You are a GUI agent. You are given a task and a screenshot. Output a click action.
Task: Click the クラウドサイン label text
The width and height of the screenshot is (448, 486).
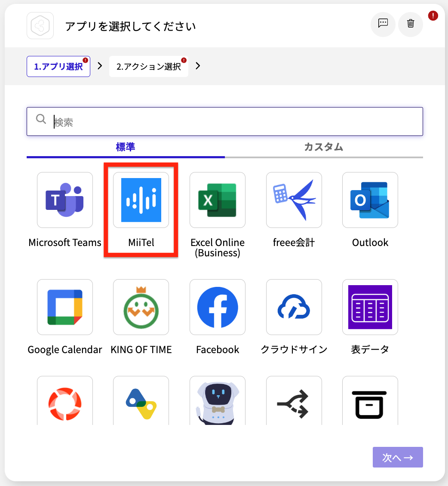tap(294, 350)
